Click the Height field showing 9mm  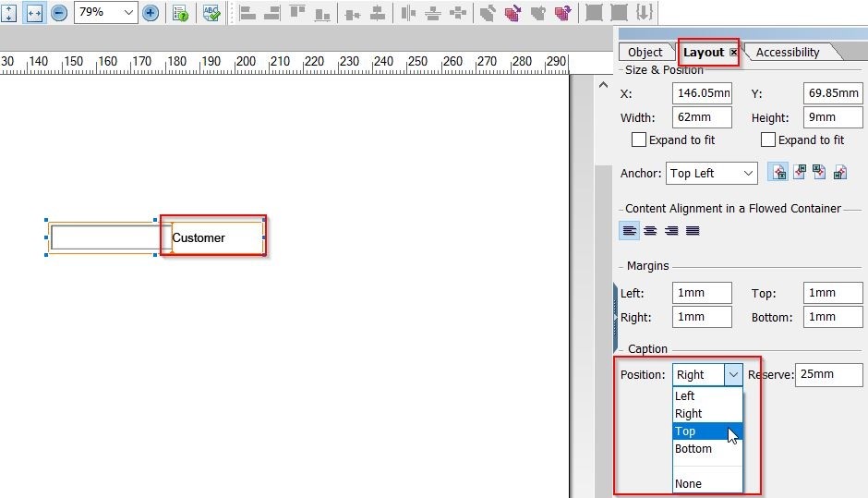pyautogui.click(x=833, y=117)
